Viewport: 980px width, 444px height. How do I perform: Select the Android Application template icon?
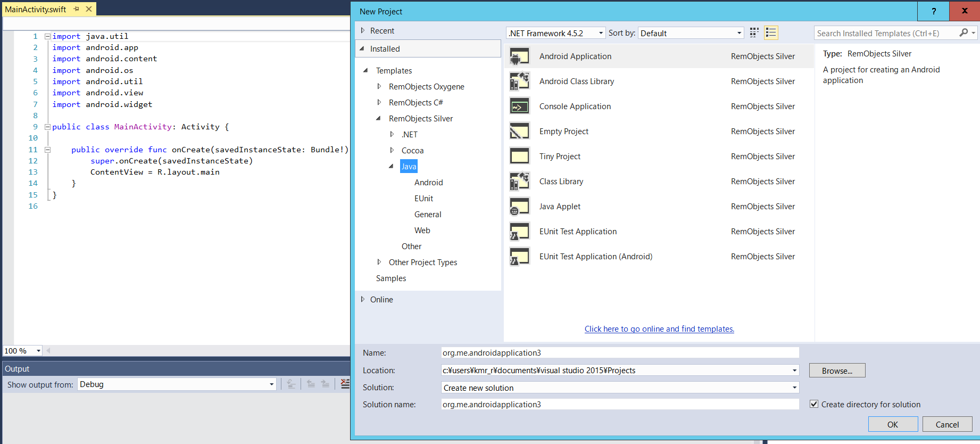coord(519,56)
